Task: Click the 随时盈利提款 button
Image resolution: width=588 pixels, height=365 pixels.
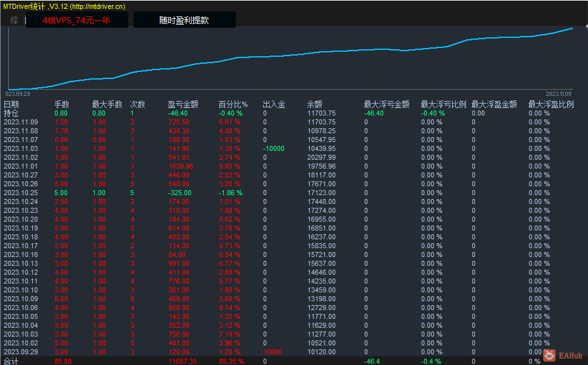Action: click(184, 20)
